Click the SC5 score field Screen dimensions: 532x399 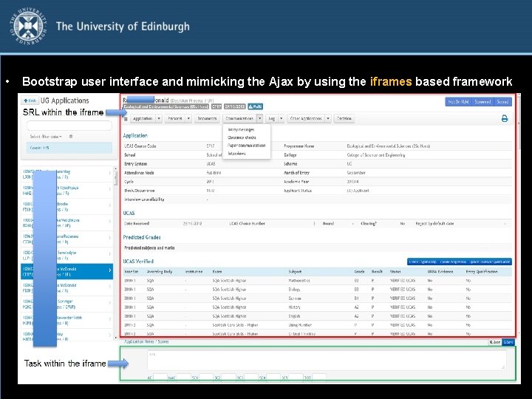[296, 378]
